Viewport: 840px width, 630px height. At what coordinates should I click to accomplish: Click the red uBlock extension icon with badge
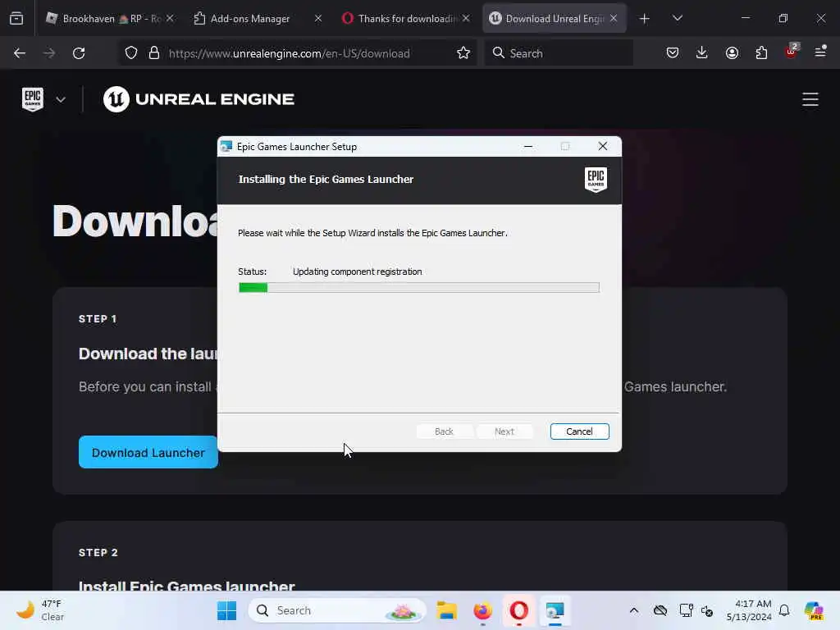point(792,52)
